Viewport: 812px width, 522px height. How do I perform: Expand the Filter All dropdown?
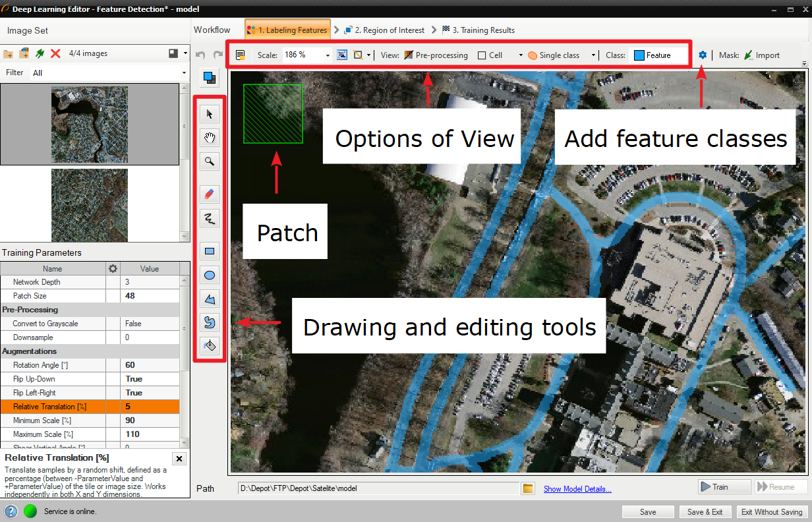[x=184, y=72]
